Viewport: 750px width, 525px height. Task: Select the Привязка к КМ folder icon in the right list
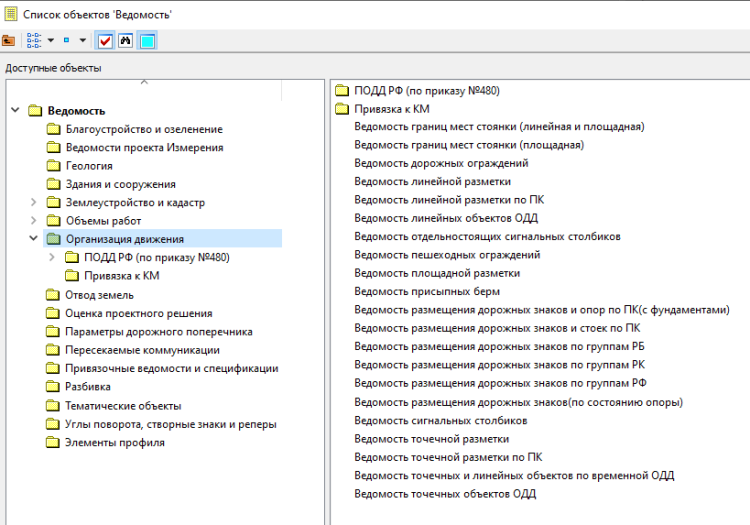(341, 109)
